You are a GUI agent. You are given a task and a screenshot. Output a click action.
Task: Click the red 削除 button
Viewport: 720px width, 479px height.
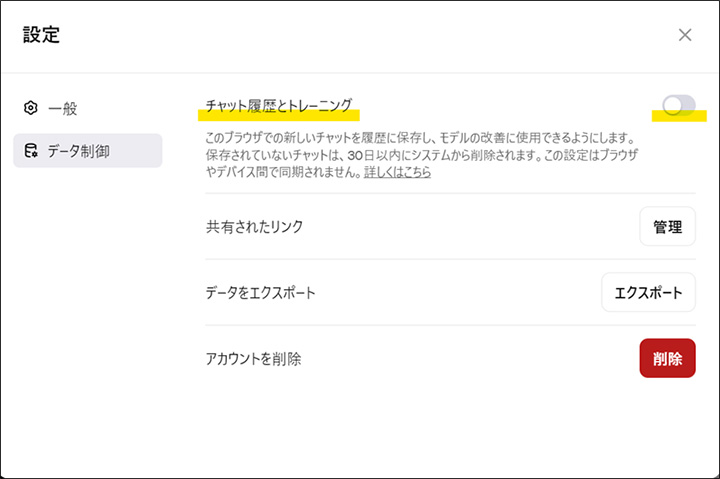pyautogui.click(x=667, y=358)
